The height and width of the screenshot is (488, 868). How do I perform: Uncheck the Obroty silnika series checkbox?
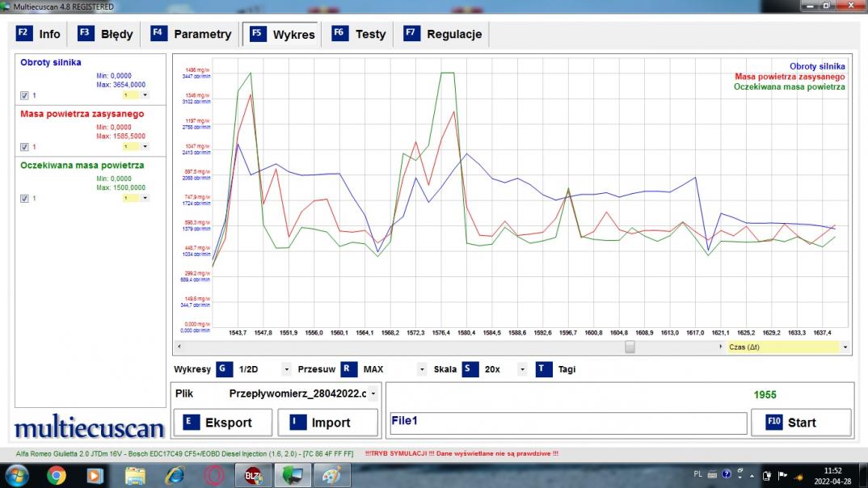[x=24, y=95]
